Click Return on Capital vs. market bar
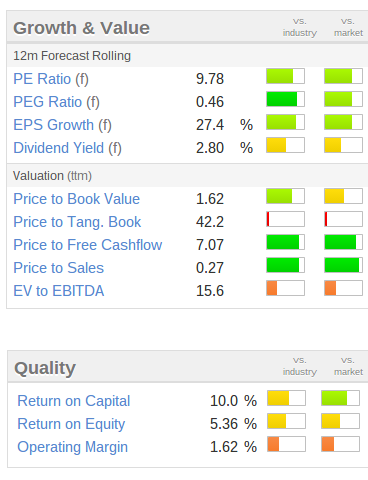Screen dimensions: 368x480 [340, 398]
